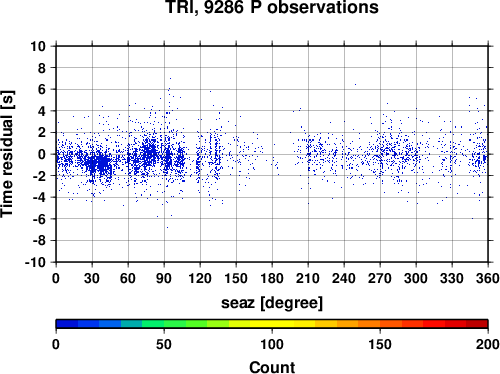Click the y-axis tick label 10
The image size is (500, 374).
coord(38,46)
